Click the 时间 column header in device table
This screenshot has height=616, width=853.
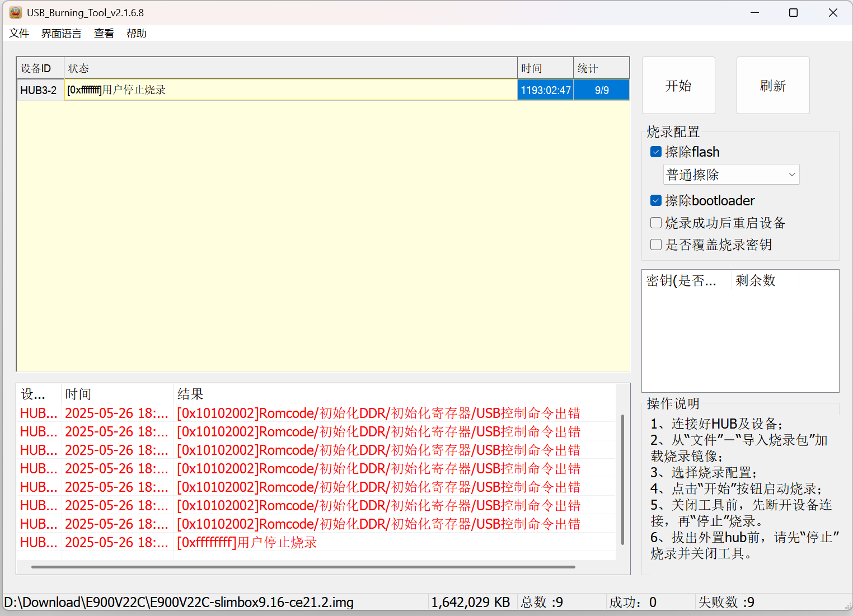click(x=545, y=68)
